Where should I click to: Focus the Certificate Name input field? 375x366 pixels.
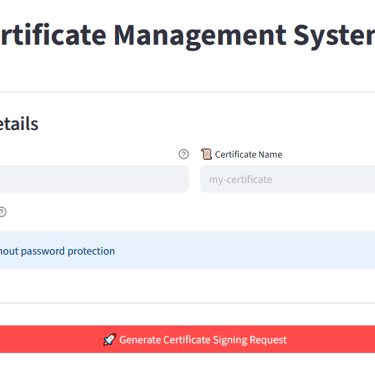coord(287,179)
